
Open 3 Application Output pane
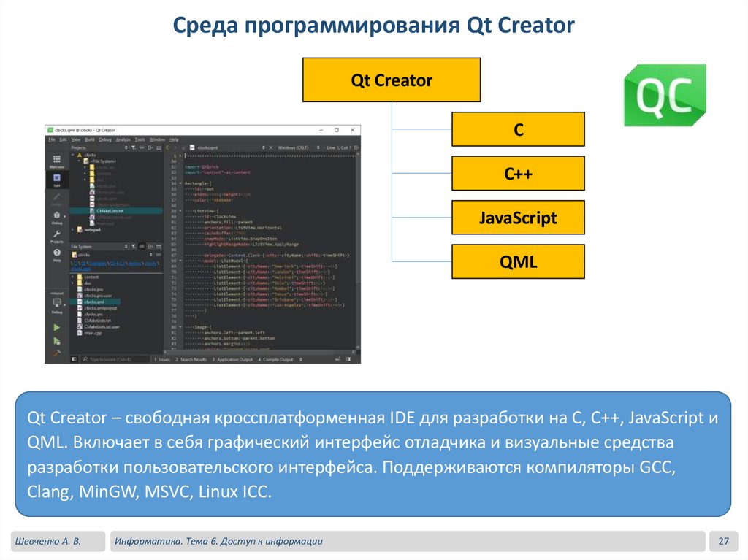point(232,359)
